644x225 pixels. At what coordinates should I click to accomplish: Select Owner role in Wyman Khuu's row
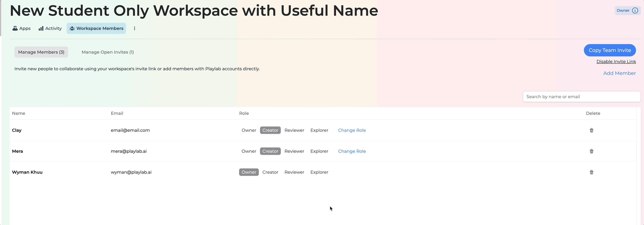249,172
